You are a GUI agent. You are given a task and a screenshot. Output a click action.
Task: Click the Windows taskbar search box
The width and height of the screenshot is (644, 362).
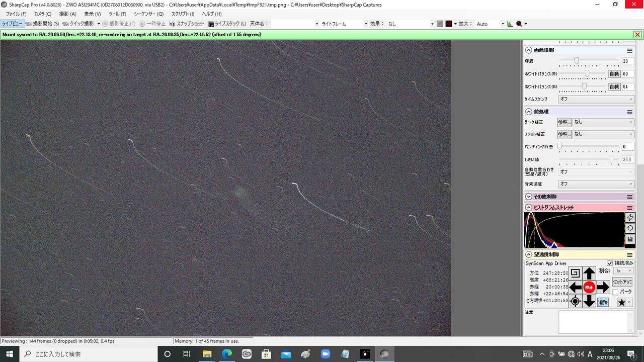[x=89, y=354]
